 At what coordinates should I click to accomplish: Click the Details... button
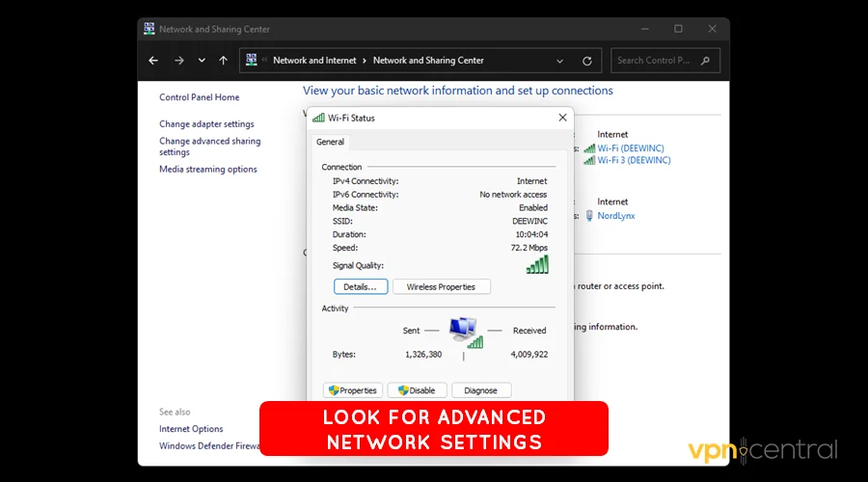tap(361, 286)
